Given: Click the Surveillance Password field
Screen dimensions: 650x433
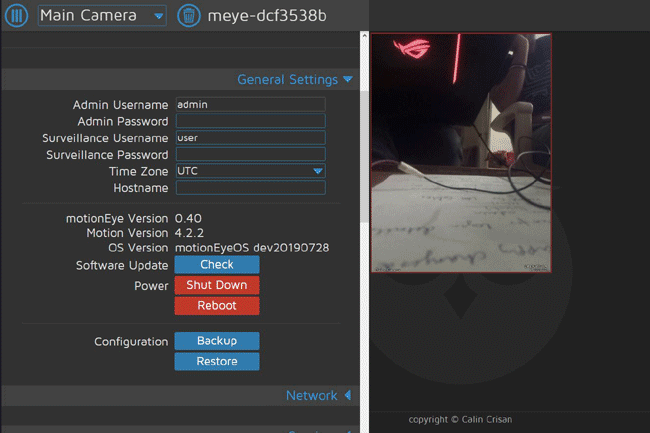Looking at the screenshot, I should coord(251,154).
